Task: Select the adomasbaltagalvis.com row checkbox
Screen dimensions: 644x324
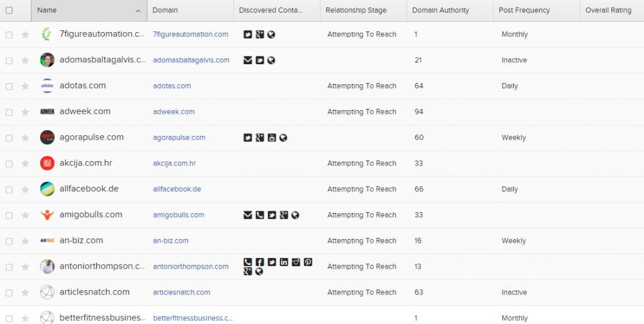Action: tap(9, 61)
